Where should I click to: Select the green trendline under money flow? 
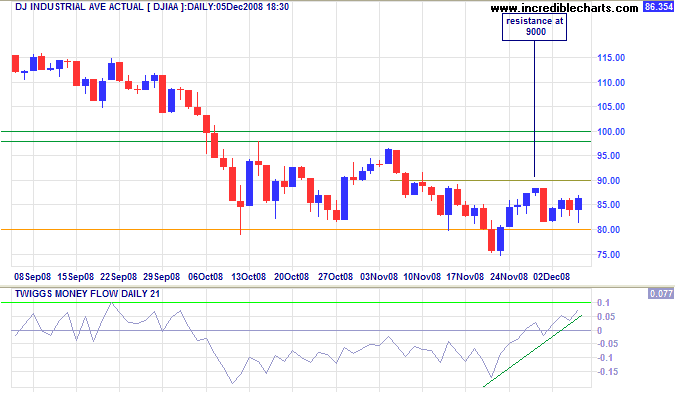point(533,351)
